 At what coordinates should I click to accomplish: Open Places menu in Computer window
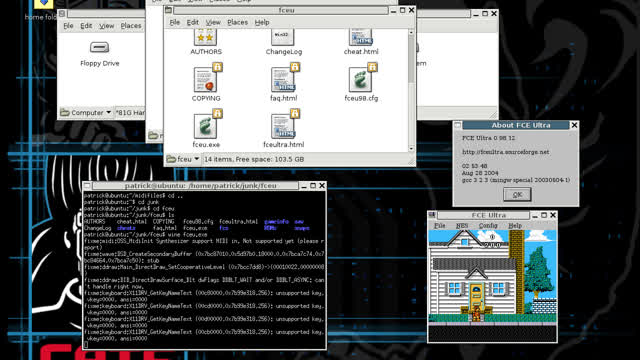[x=131, y=26]
